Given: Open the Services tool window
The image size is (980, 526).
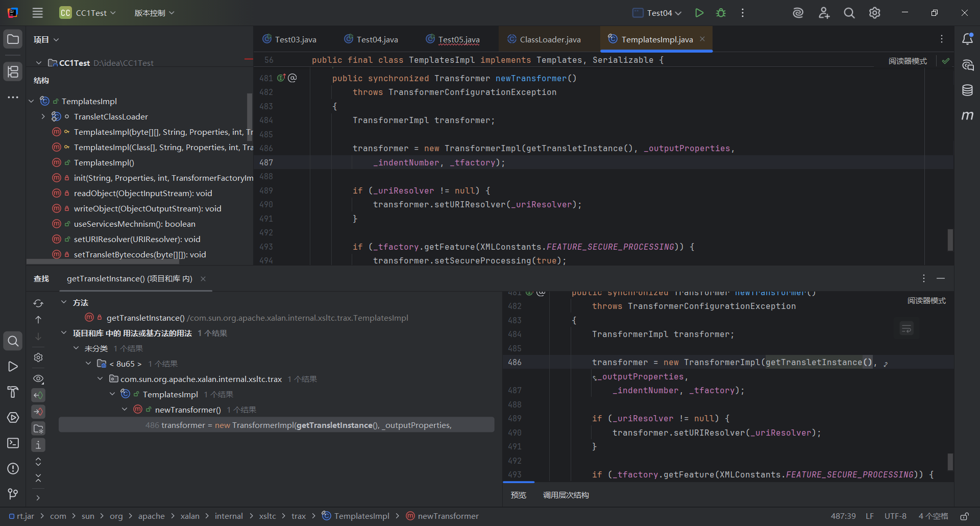Looking at the screenshot, I should tap(13, 417).
